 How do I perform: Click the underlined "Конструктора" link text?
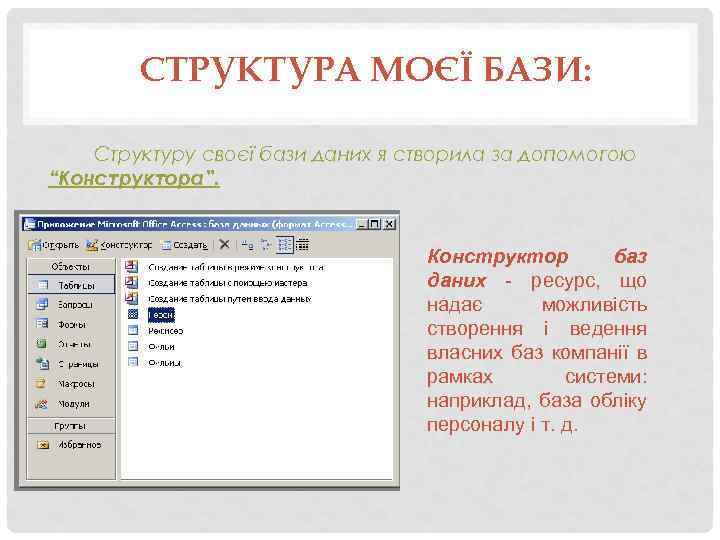[134, 179]
